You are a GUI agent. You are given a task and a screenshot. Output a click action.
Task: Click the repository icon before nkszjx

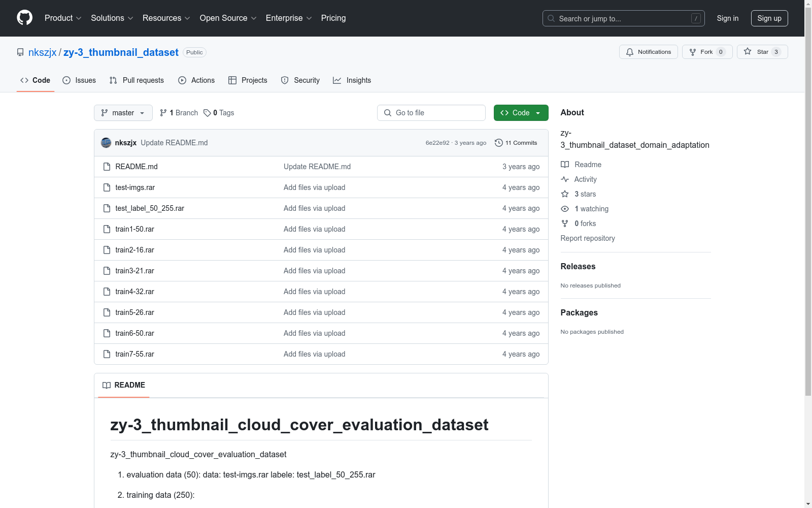pyautogui.click(x=20, y=52)
